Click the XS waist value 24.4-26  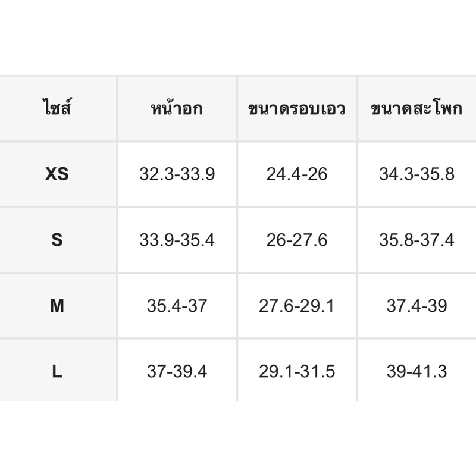tap(296, 174)
